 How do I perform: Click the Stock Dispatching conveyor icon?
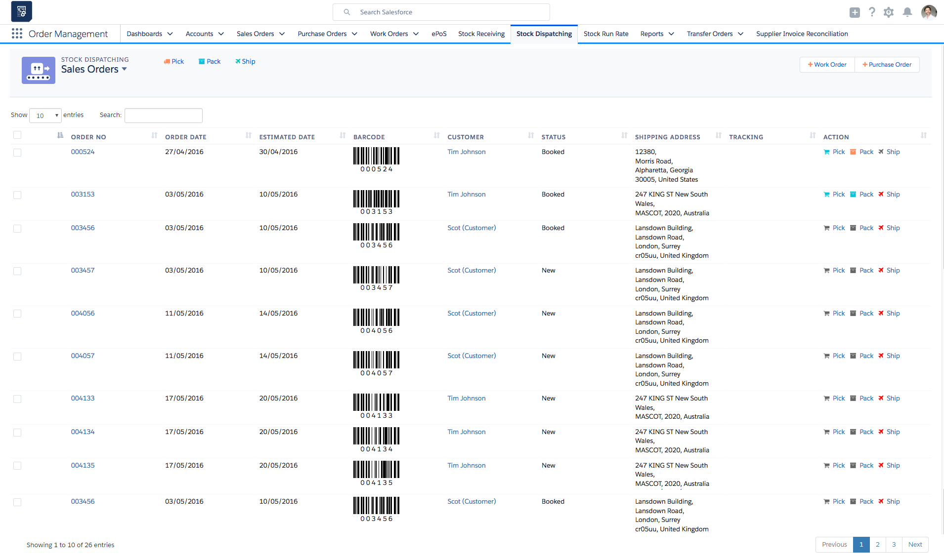(39, 70)
